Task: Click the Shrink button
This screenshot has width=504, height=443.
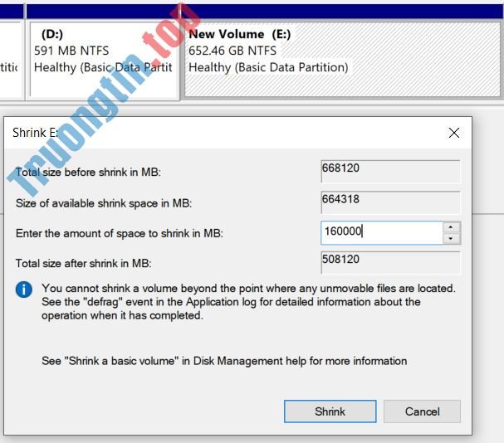Action: [330, 411]
